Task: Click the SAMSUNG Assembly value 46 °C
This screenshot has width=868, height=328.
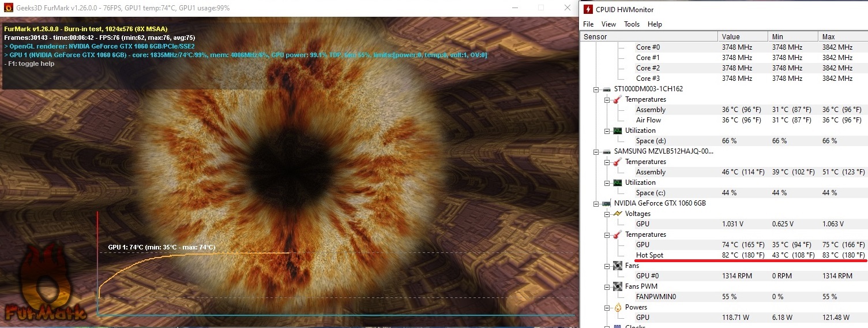Action: tap(743, 172)
